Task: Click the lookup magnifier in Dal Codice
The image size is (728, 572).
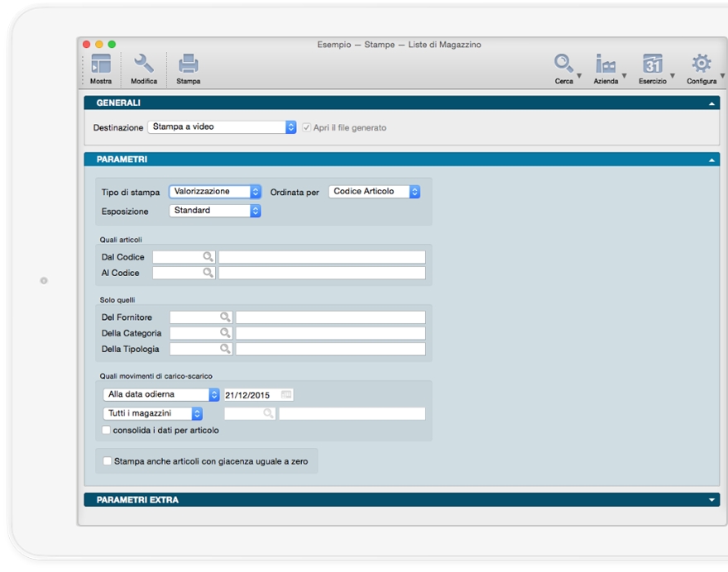Action: 208,256
